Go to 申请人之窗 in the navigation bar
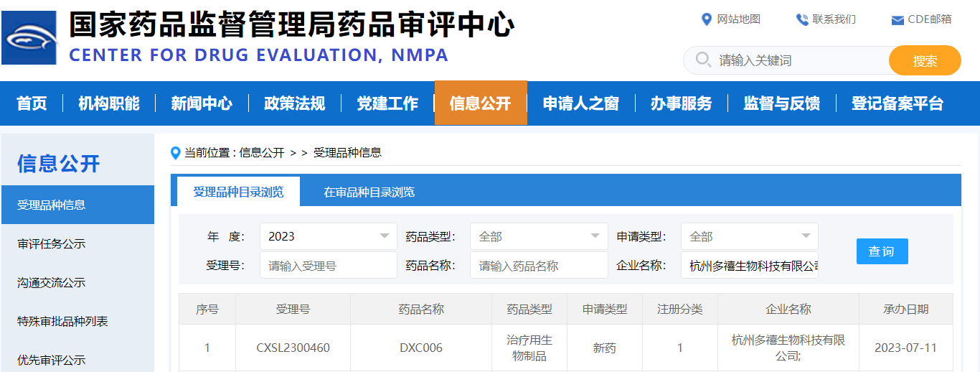 (580, 103)
